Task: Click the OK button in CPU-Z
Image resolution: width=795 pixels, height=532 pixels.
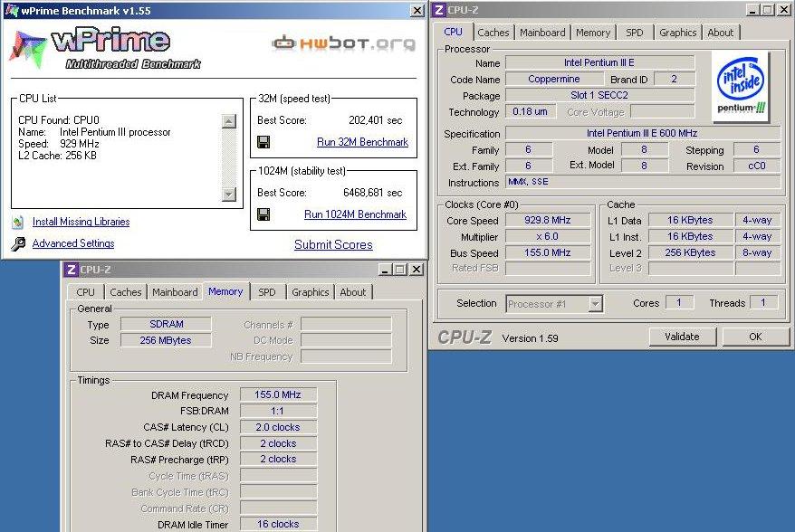Action: coord(755,337)
